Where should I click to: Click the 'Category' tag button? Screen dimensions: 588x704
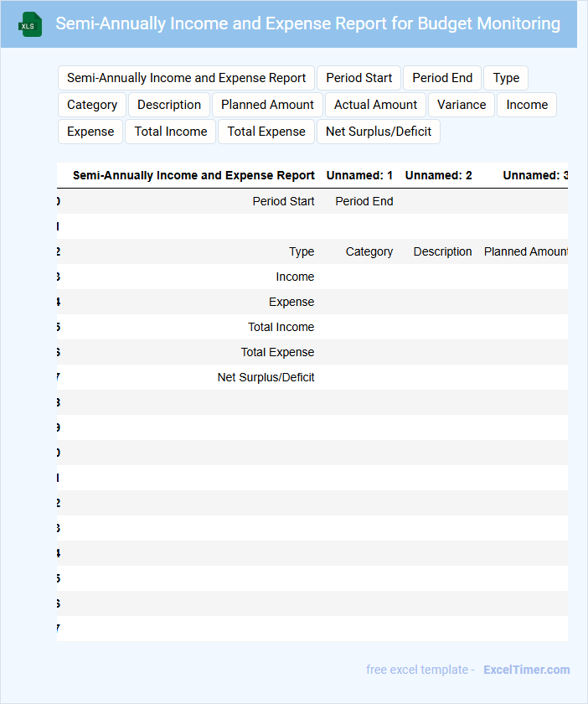92,105
